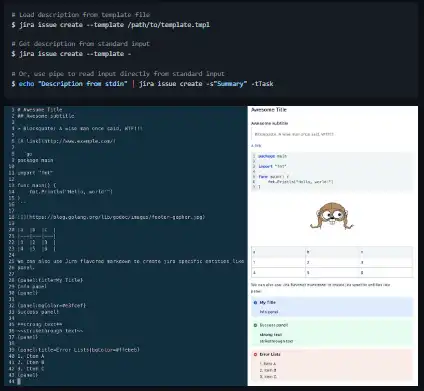Click '2. Item B' in the error panel
424x391 pixels.
(x=268, y=370)
